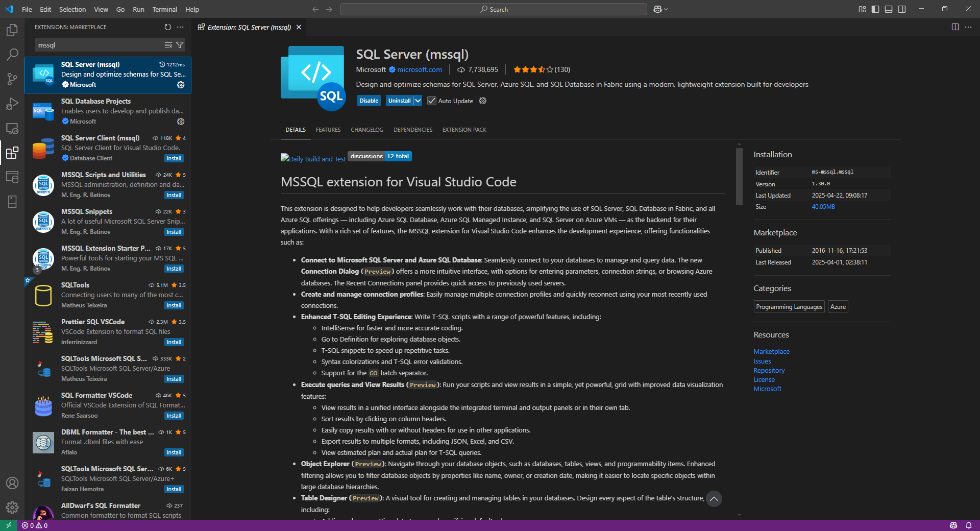Install SQL Server Client (mssql)
Viewport: 980px width, 531px height.
(x=174, y=158)
